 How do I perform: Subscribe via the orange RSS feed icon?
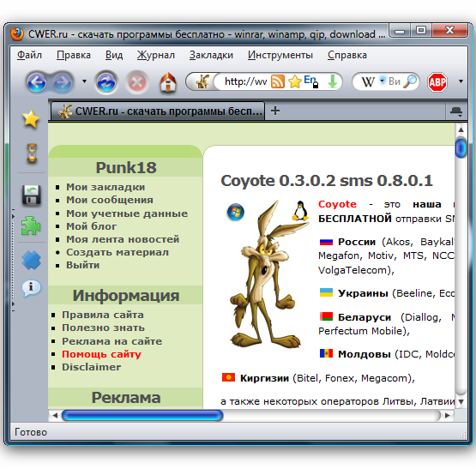(278, 81)
